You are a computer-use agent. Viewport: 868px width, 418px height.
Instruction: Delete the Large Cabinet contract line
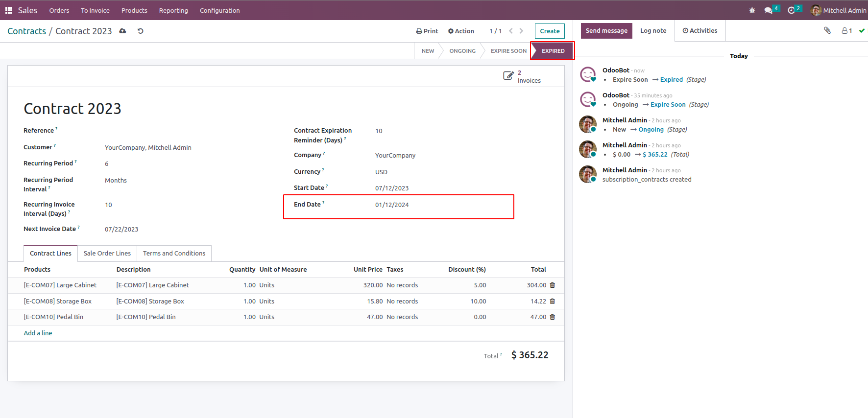553,285
